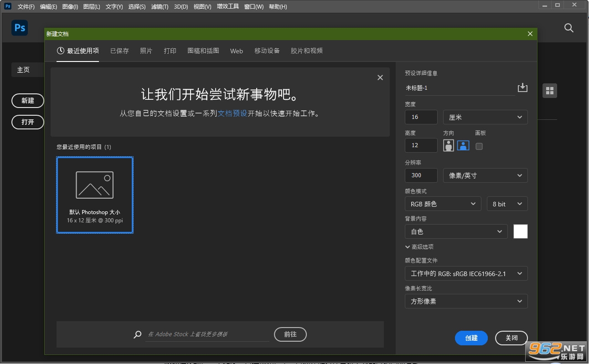This screenshot has width=589, height=364.
Task: Switch to the 已保存 tab
Action: 119,51
